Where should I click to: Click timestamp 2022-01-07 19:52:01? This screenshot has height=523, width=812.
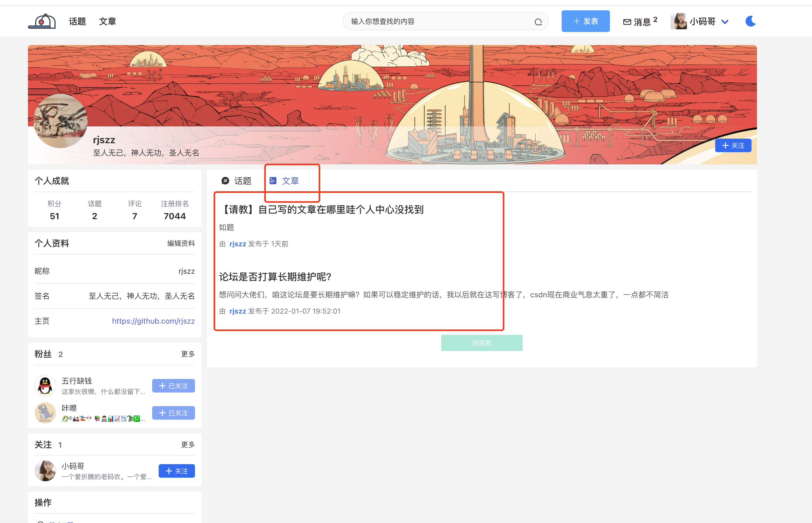tap(306, 311)
